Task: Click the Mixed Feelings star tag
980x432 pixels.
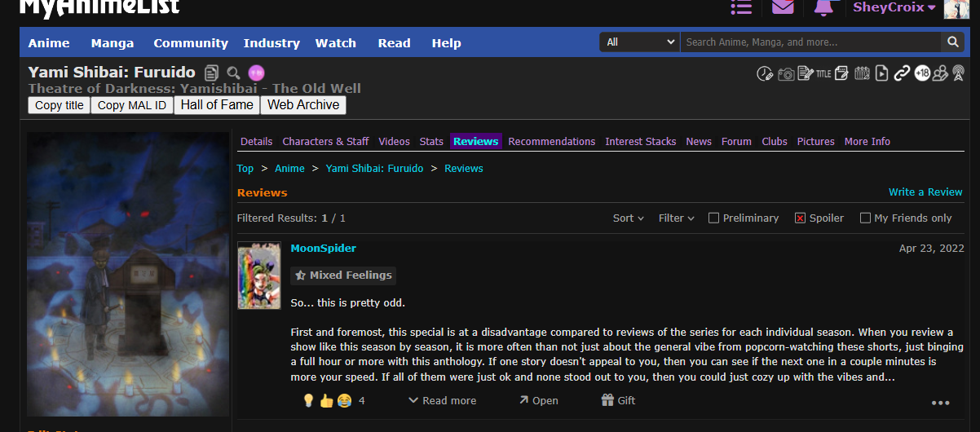Action: 343,276
